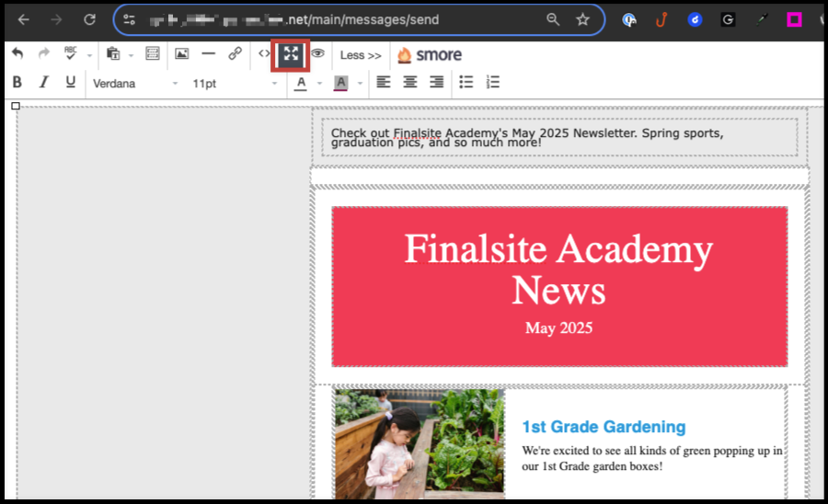Click the paste clipboard icon
This screenshot has width=828, height=504.
tap(113, 55)
